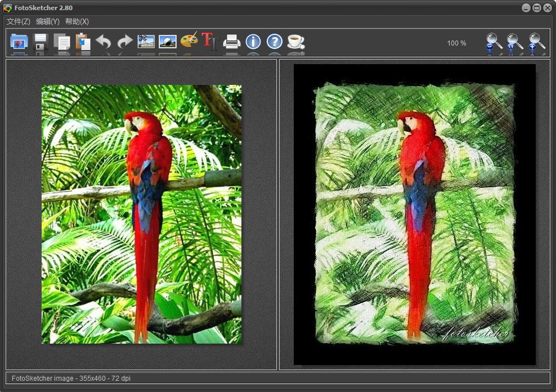
Task: Open the film-strip picture icon in toolbar
Action: point(146,42)
